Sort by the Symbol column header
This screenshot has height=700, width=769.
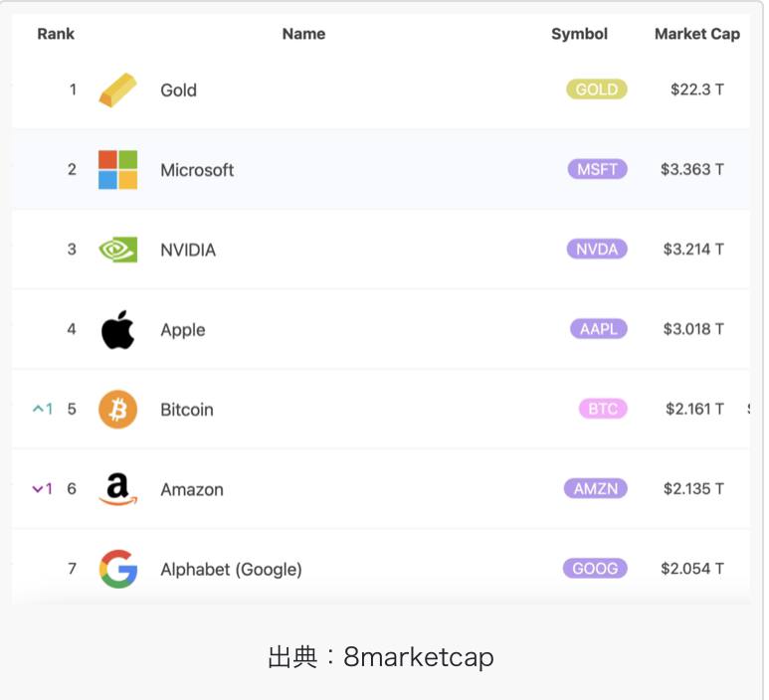[579, 34]
